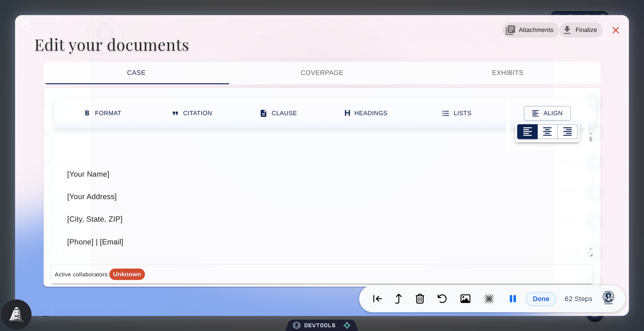Image resolution: width=644 pixels, height=331 pixels.
Task: Click the trash icon to delete steps
Action: 420,299
